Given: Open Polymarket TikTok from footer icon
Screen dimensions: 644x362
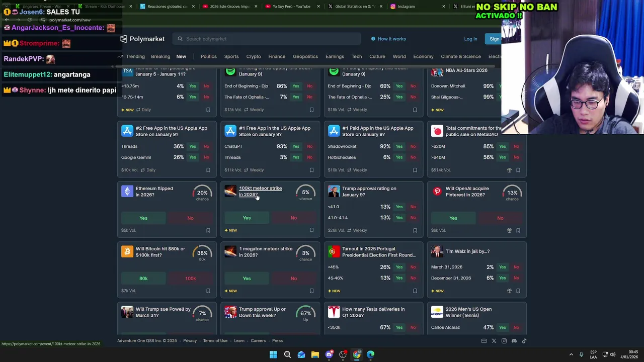Looking at the screenshot, I should (524, 341).
